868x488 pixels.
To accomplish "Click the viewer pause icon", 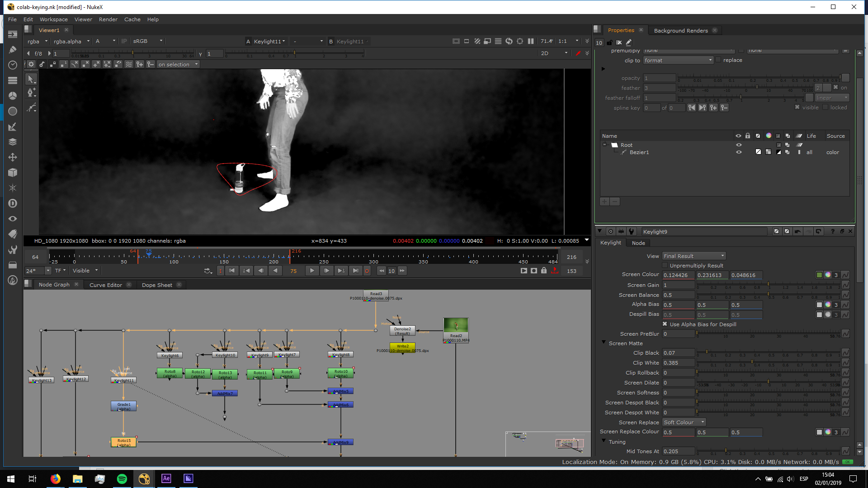I will tap(531, 41).
